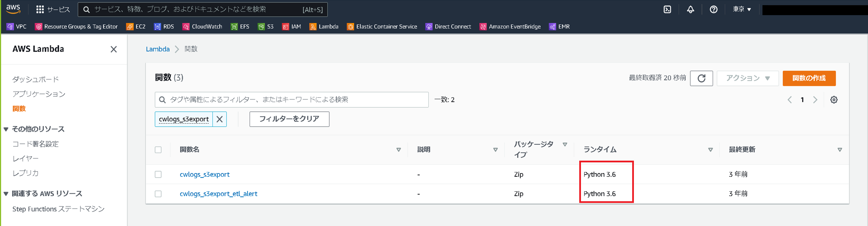
Task: Remove the cwlogs_s3export filter token
Action: 219,119
